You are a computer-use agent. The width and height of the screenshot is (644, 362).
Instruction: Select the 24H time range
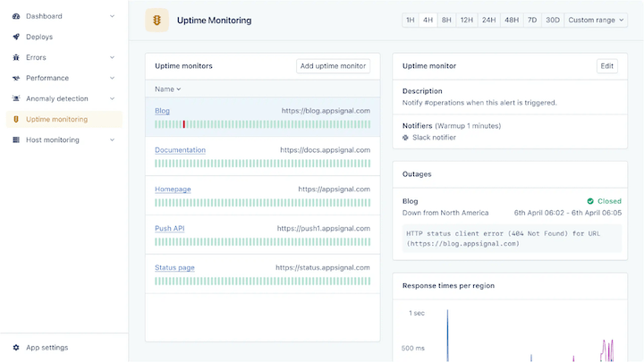(x=488, y=20)
